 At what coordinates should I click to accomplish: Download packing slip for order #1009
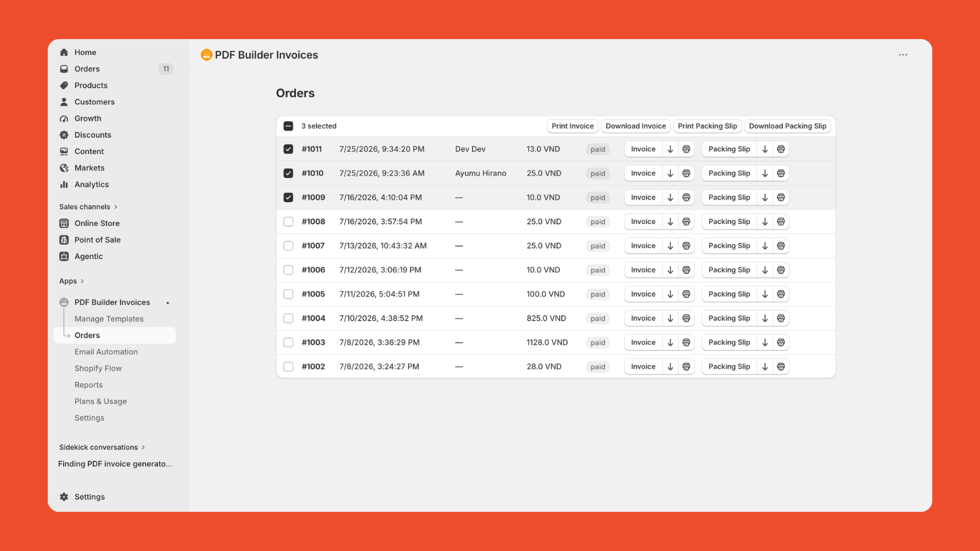coord(765,198)
